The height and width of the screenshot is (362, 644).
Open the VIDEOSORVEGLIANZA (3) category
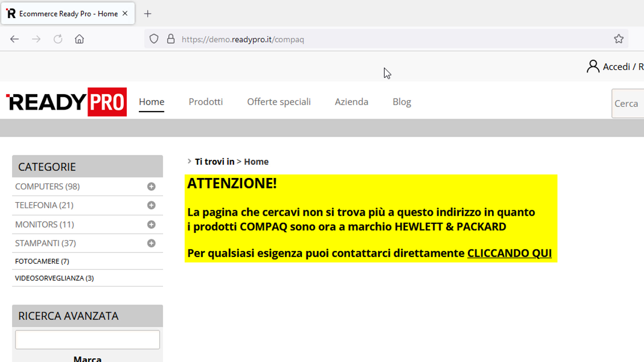(54, 278)
